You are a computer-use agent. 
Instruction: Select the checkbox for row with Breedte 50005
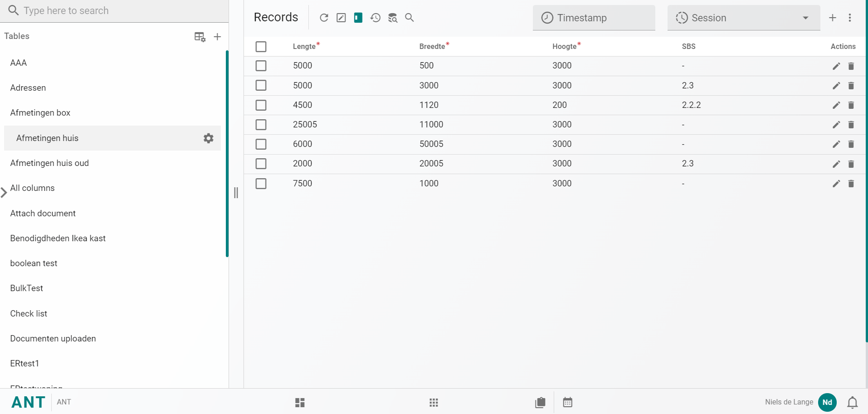[x=261, y=144]
